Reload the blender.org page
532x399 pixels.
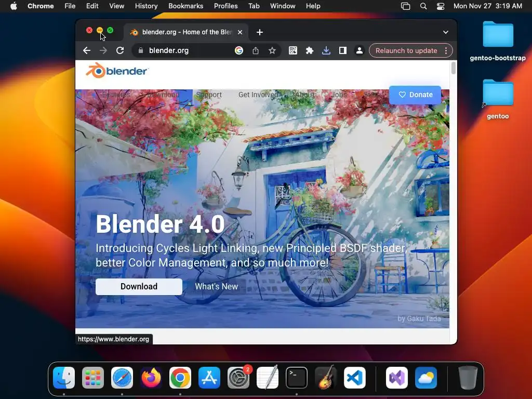(x=120, y=50)
